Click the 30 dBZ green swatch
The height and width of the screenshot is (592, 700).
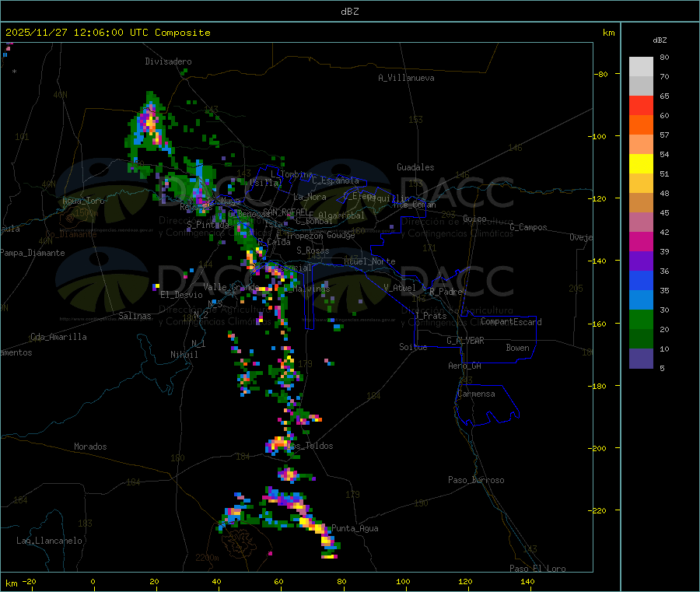[x=641, y=319]
